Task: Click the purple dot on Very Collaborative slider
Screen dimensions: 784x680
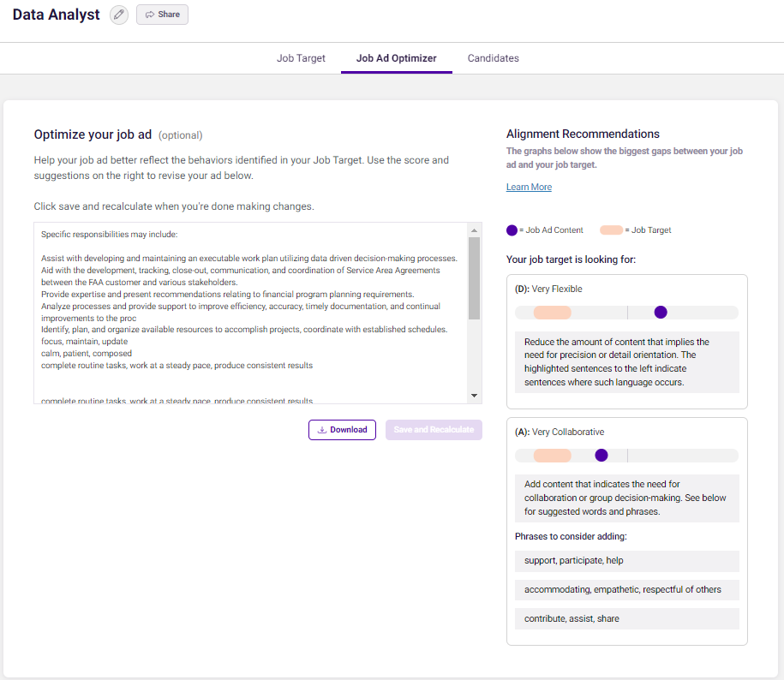Action: pos(601,455)
